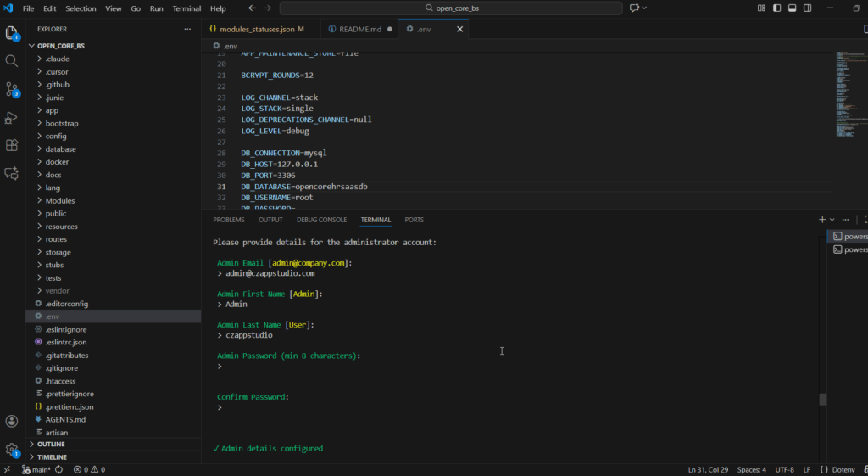
Task: Toggle the primary side bar layout button
Action: tap(776, 8)
